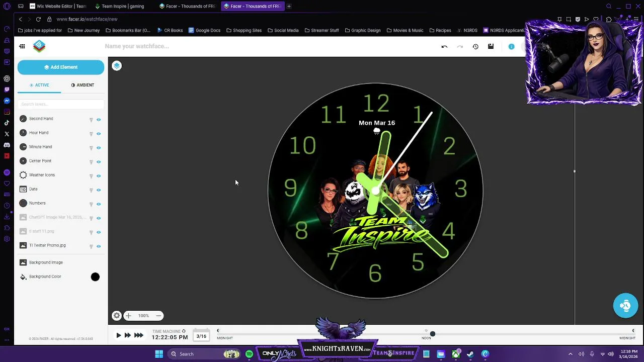The image size is (644, 362).
Task: Save the watchface with the disk icon
Action: 491,47
